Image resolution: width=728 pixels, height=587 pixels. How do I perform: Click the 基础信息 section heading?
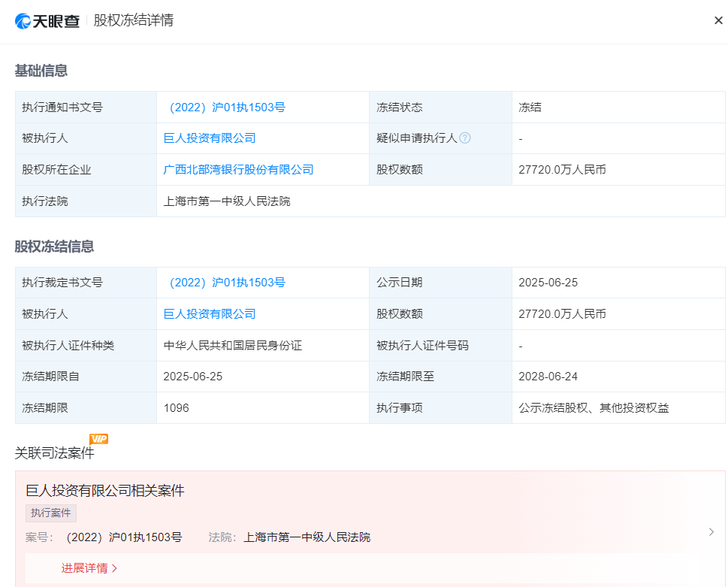pyautogui.click(x=41, y=71)
